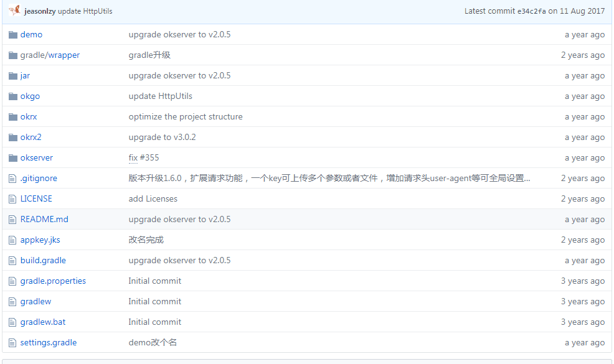This screenshot has width=614, height=364.
Task: Open the jar folder
Action: (x=25, y=75)
